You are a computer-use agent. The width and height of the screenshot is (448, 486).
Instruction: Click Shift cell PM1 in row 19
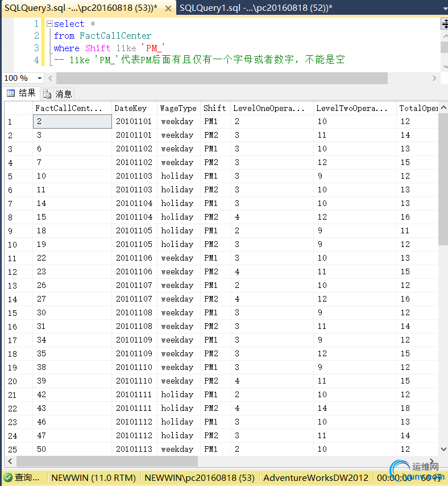215,367
